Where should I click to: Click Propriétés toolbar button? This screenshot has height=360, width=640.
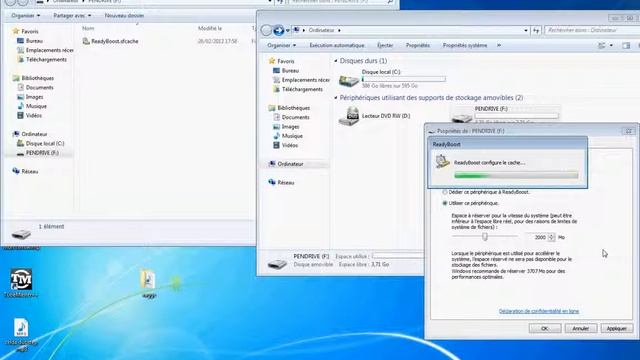click(418, 45)
